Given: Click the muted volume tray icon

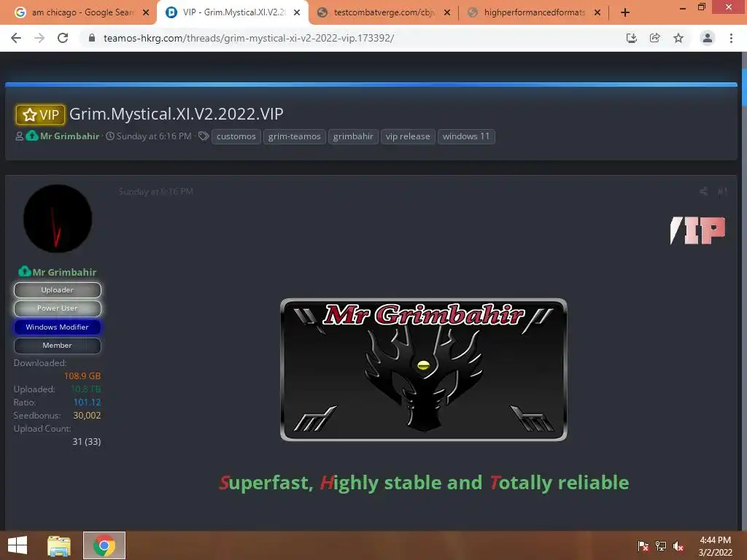Looking at the screenshot, I should 678,546.
